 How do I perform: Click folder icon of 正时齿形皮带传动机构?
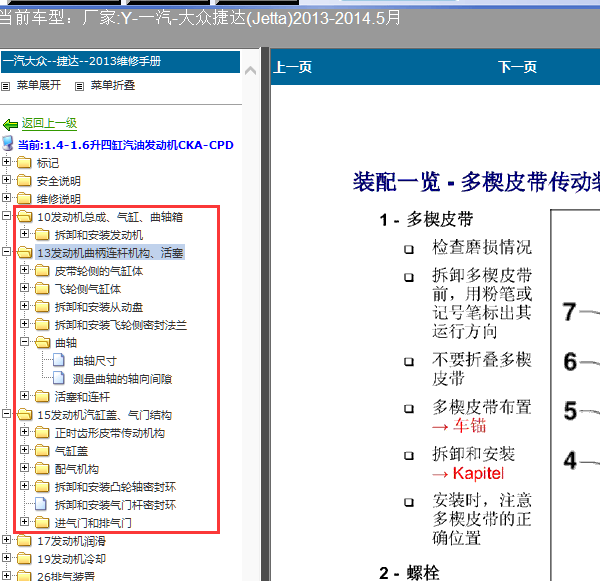[42, 432]
